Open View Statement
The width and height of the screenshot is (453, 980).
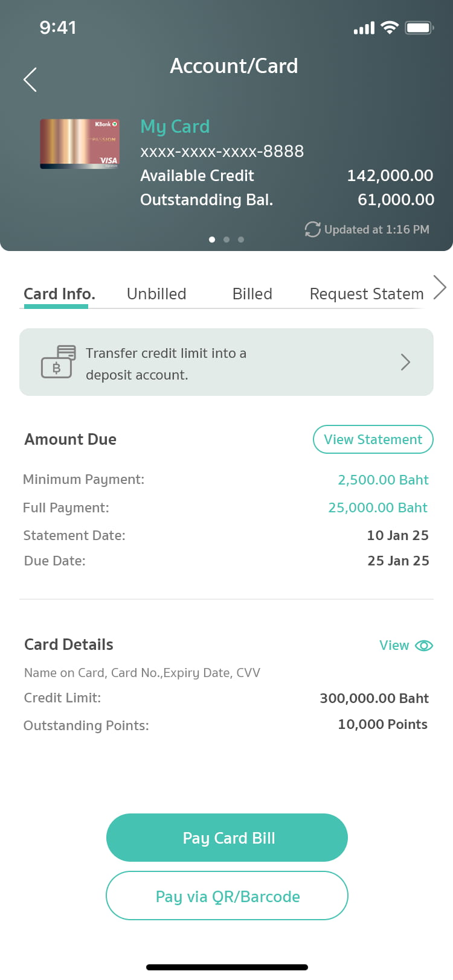pos(373,439)
